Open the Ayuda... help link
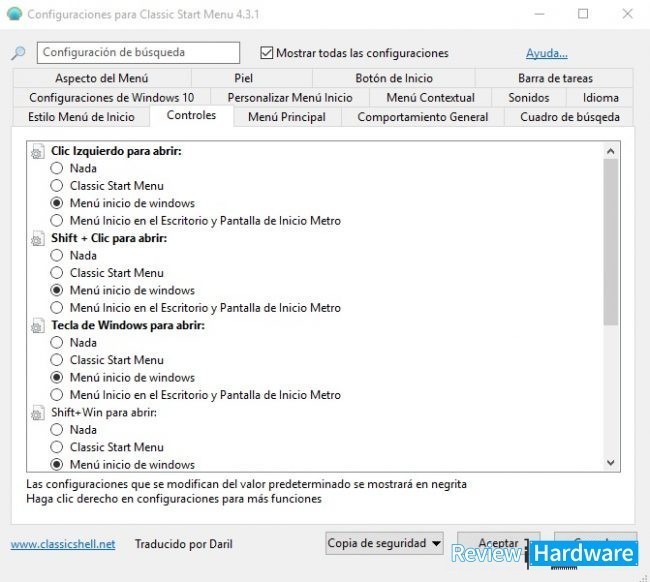The image size is (650, 582). (x=547, y=53)
